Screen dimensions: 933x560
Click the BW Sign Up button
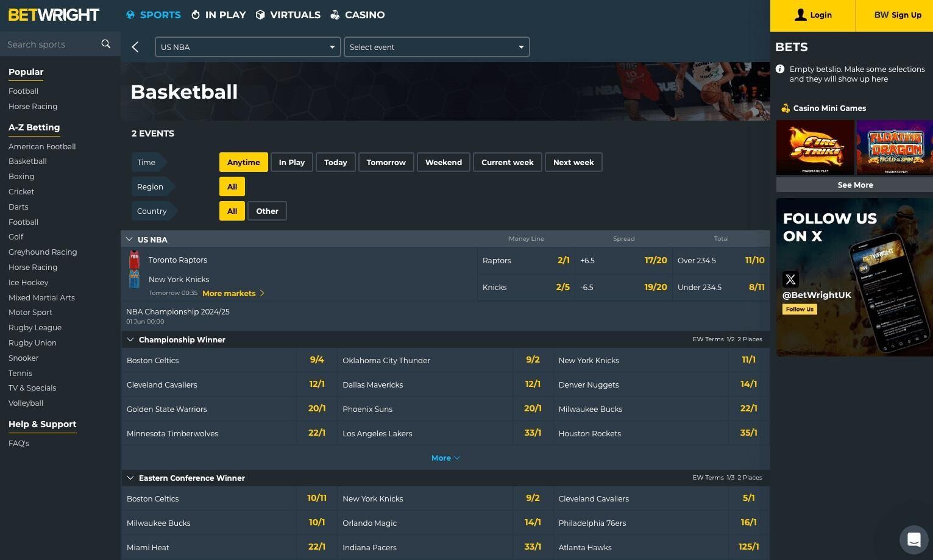coord(898,15)
